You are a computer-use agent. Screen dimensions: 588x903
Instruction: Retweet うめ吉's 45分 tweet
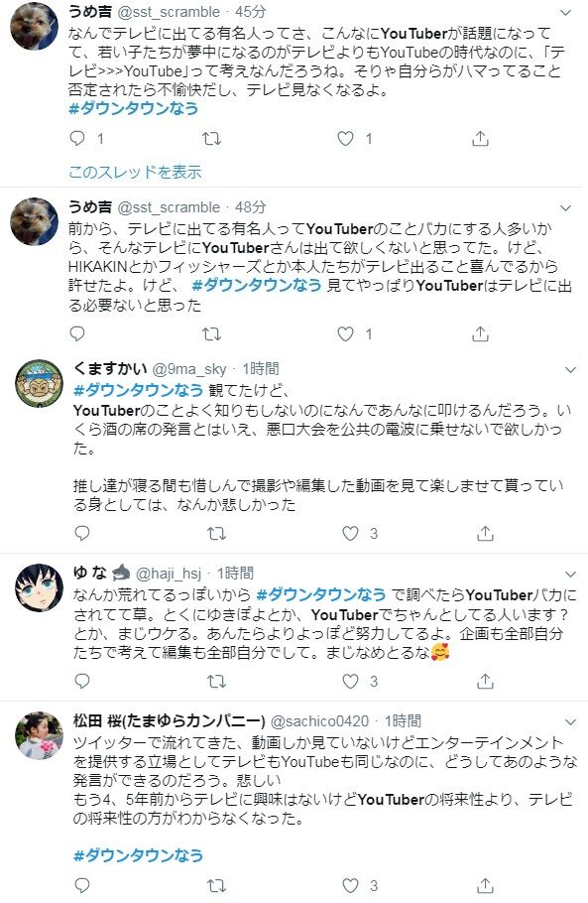coord(212,139)
